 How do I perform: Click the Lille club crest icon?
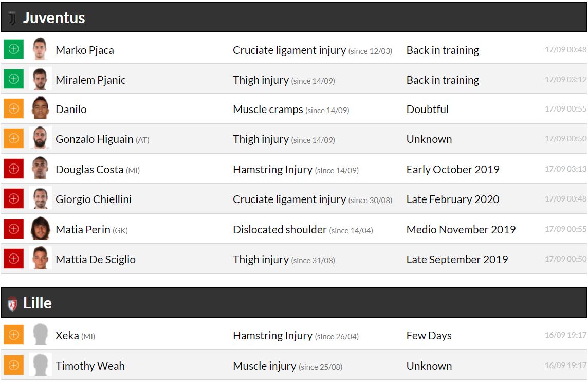[12, 303]
